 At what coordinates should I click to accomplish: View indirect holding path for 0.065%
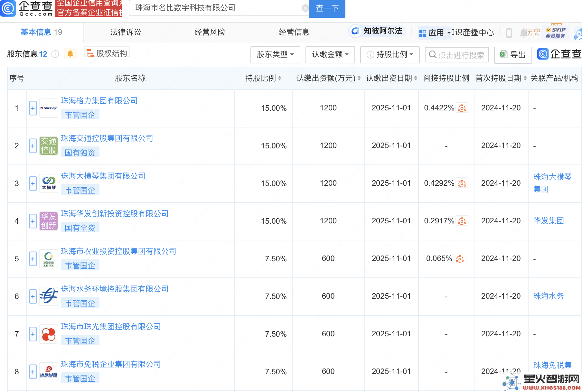[460, 259]
